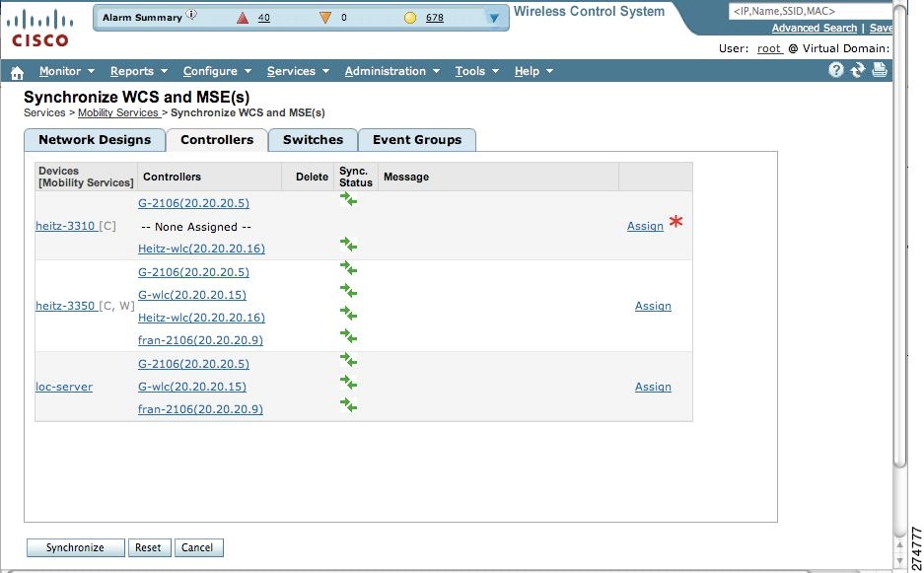924x573 pixels.
Task: Go to the Home icon
Action: pos(17,72)
